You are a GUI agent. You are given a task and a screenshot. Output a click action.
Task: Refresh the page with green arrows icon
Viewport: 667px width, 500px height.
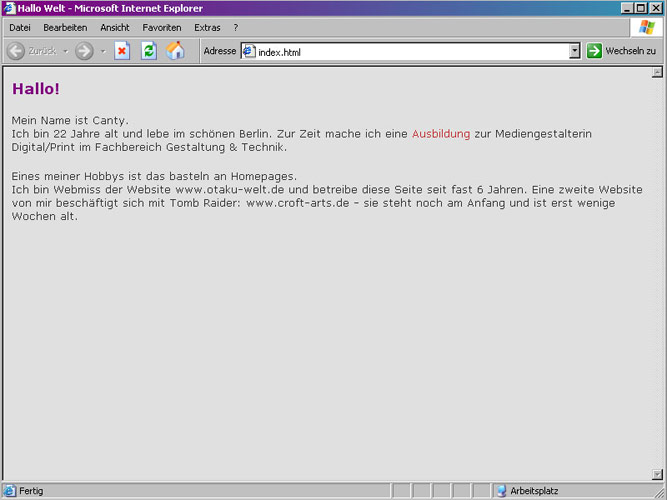[x=149, y=51]
